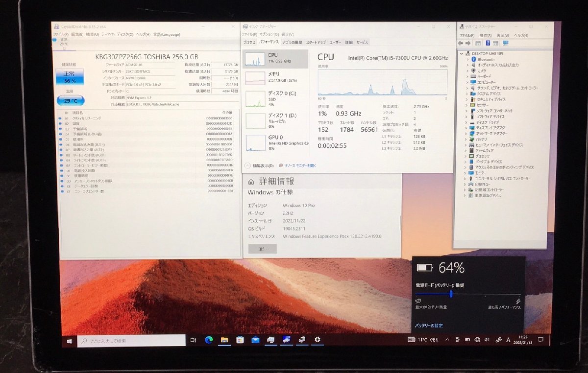Expand the カメラ device category

tap(468, 70)
